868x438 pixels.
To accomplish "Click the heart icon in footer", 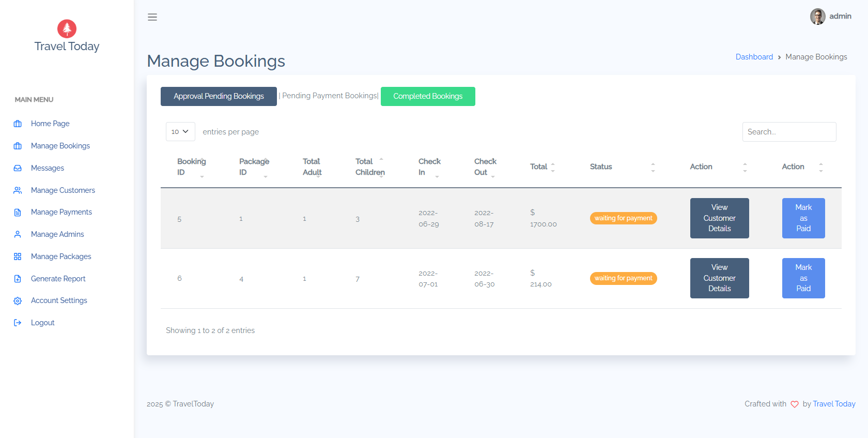I will click(795, 404).
